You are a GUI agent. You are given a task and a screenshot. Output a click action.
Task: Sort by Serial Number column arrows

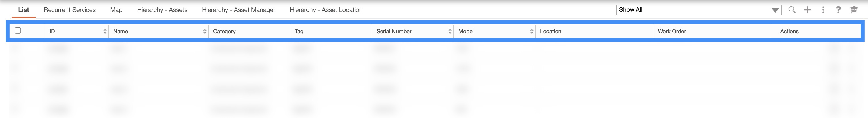click(x=450, y=32)
